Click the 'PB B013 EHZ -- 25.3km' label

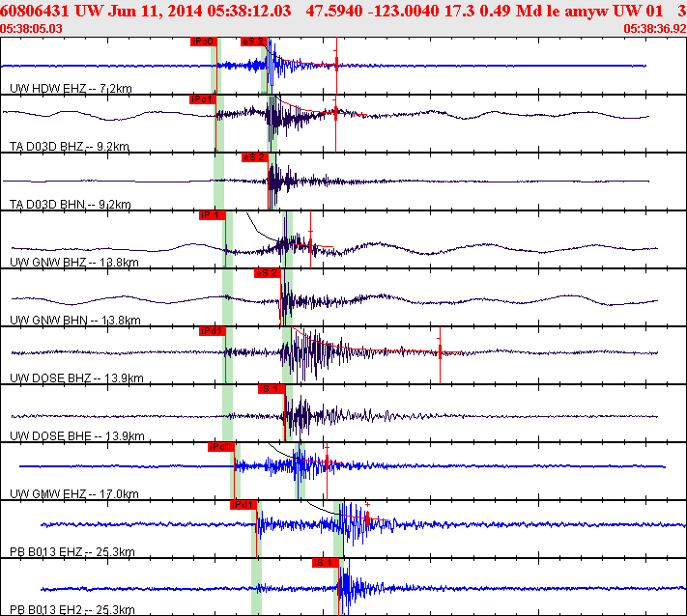pos(72,551)
